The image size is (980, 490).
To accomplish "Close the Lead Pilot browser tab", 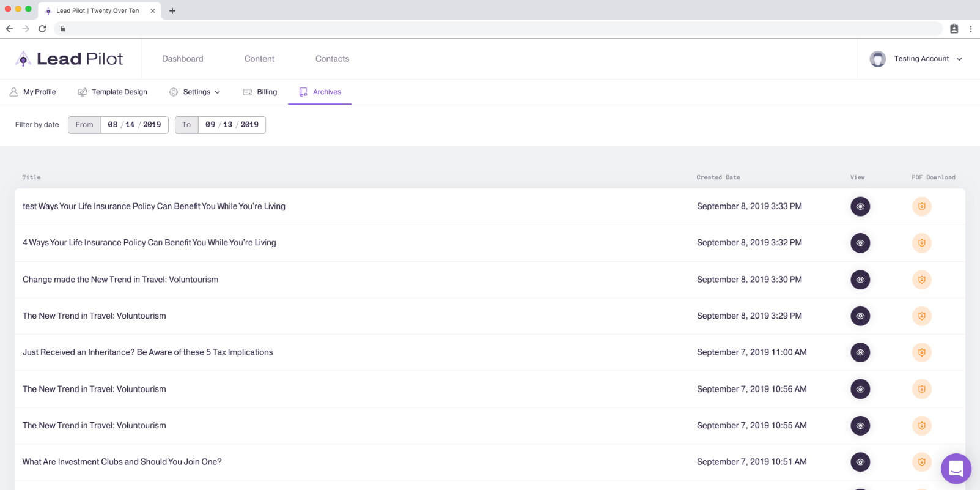I will [x=153, y=11].
